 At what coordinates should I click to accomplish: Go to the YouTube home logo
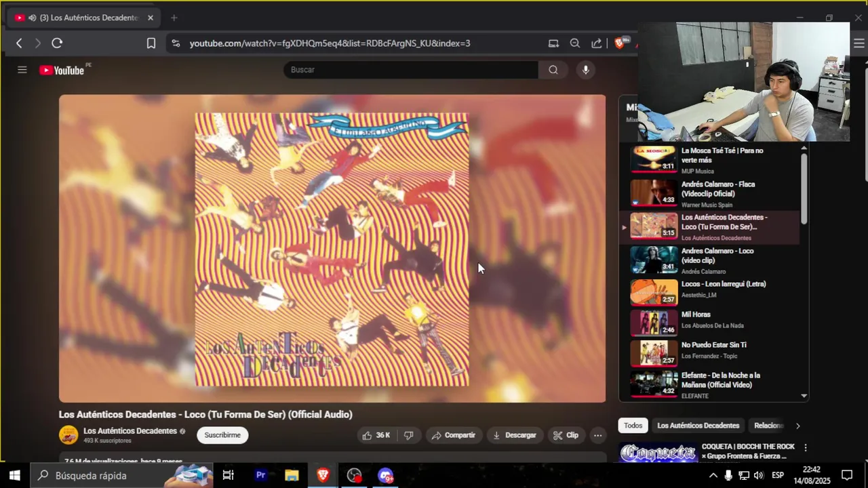pyautogui.click(x=62, y=70)
